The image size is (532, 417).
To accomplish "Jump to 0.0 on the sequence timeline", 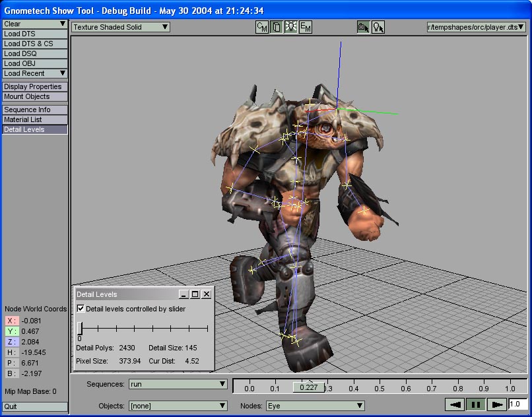I will click(x=249, y=389).
